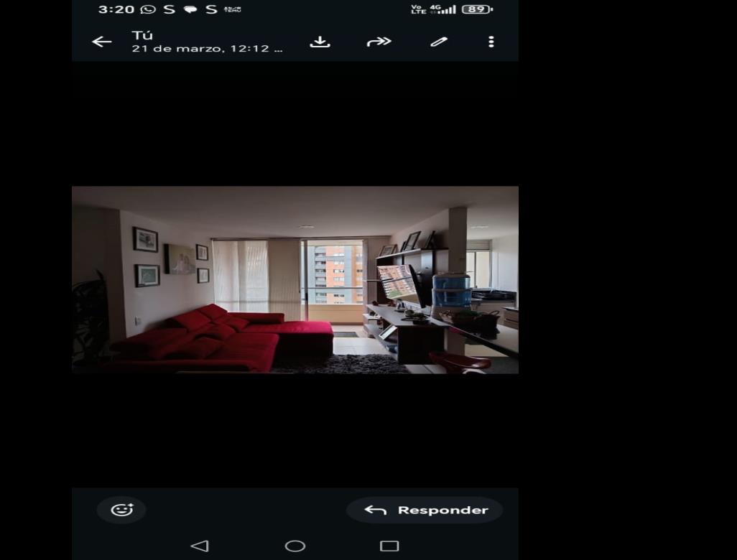Go back using the top-left arrow
The height and width of the screenshot is (560, 737).
[x=101, y=42]
